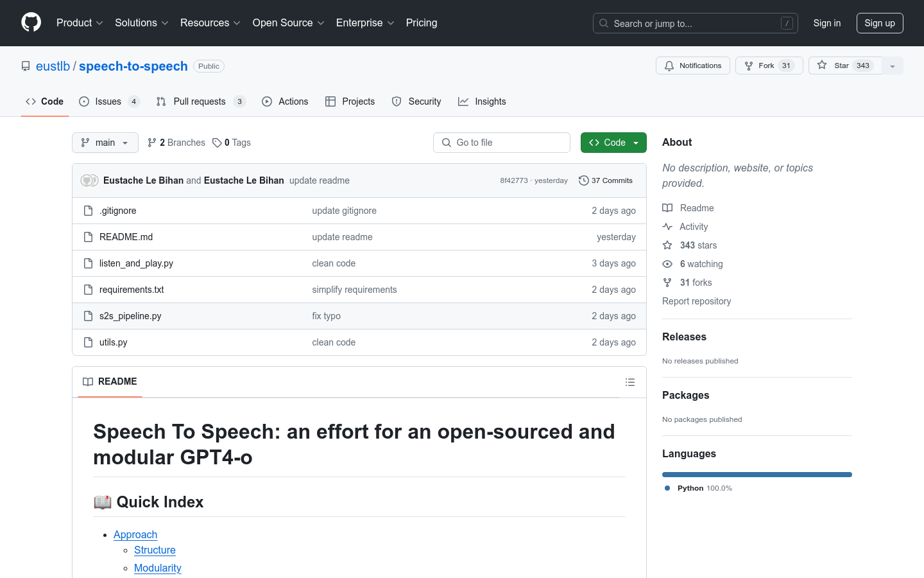Click the file icon beside requirements.txt
The width and height of the screenshot is (924, 578).
89,290
